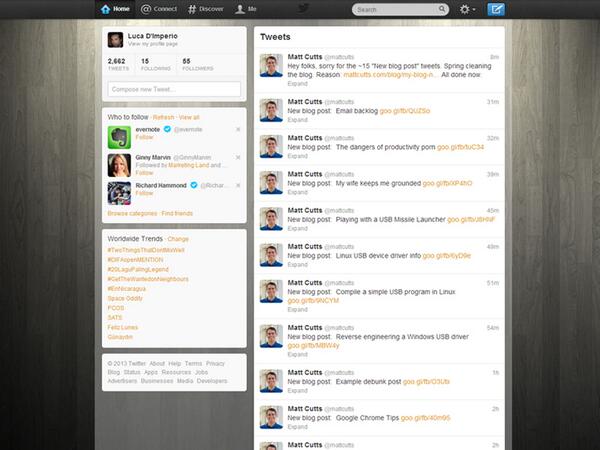Click Find friends link
The width and height of the screenshot is (600, 450).
click(x=177, y=213)
